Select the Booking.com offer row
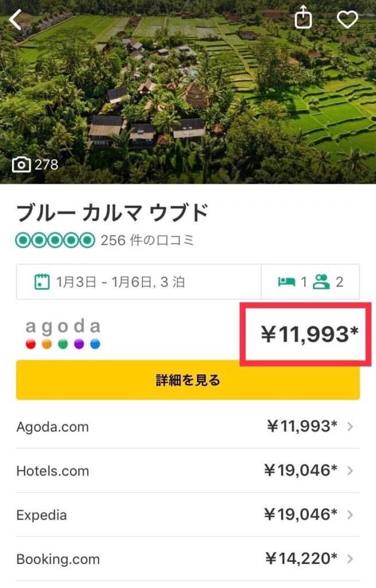Image resolution: width=376 pixels, height=588 pixels. 172,559
